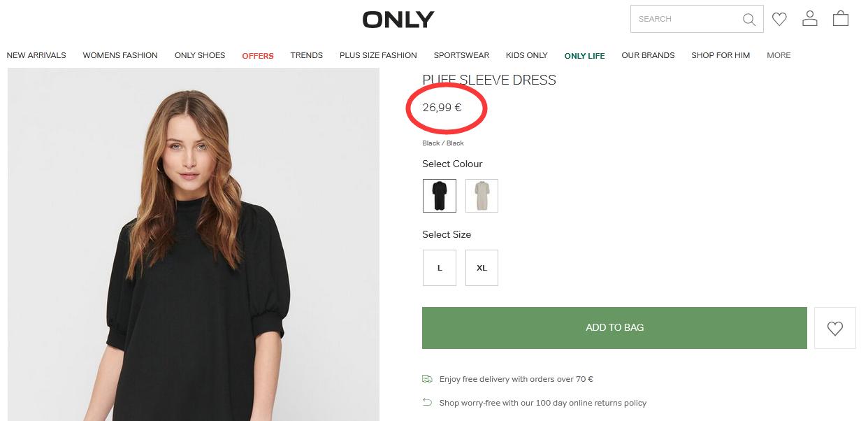Open the SHOP FOR HIM link
The image size is (868, 421).
tap(721, 55)
